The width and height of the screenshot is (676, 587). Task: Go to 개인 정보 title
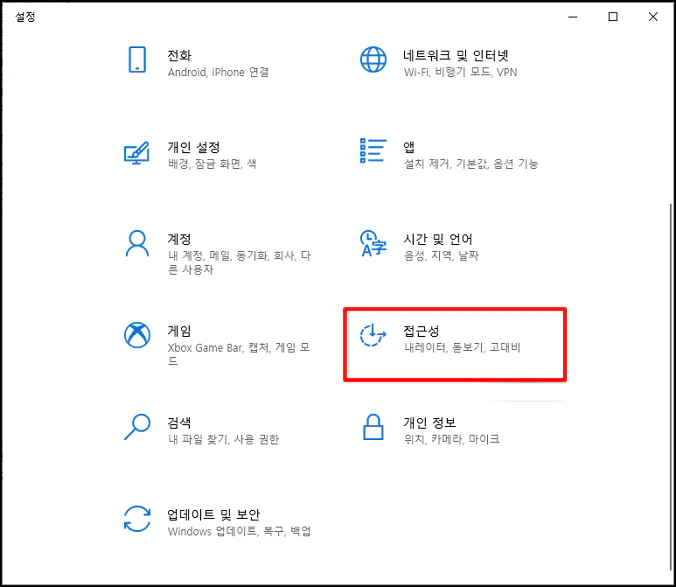pyautogui.click(x=430, y=423)
